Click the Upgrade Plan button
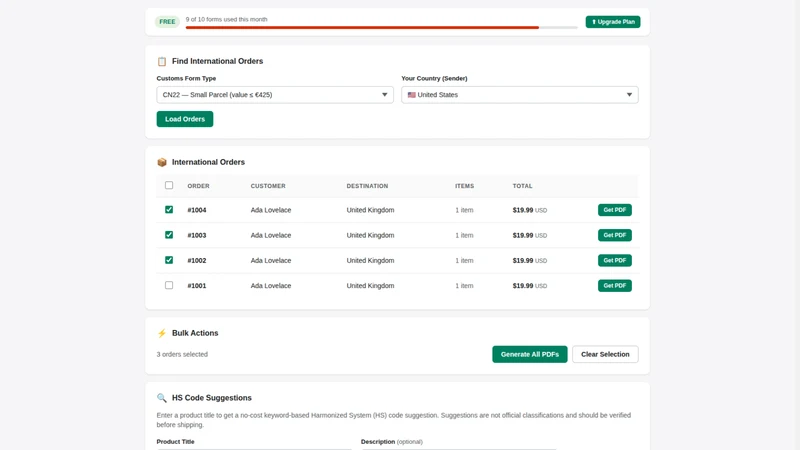Screen dimensions: 800x450 pyautogui.click(x=613, y=22)
